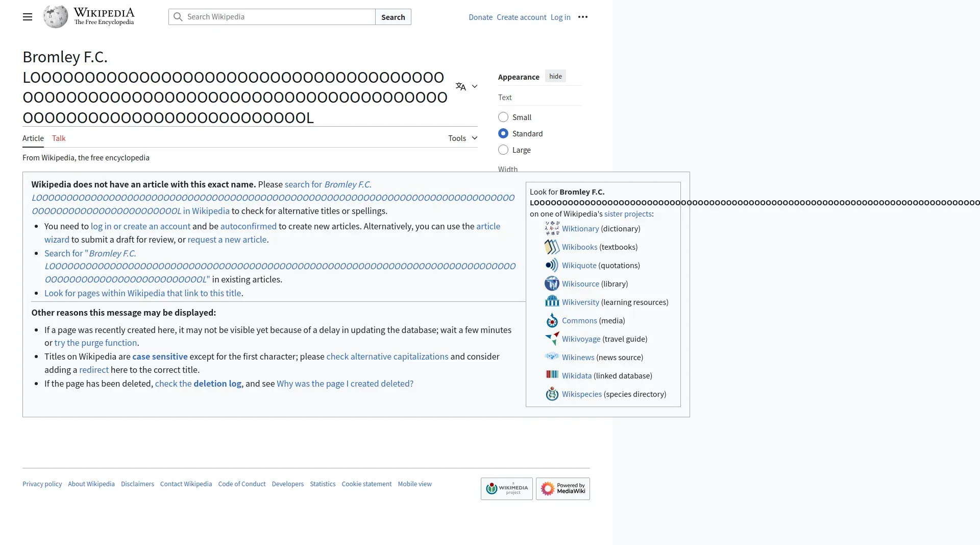The image size is (980, 545).
Task: Click pages within Wikipedia that link here
Action: pyautogui.click(x=143, y=293)
